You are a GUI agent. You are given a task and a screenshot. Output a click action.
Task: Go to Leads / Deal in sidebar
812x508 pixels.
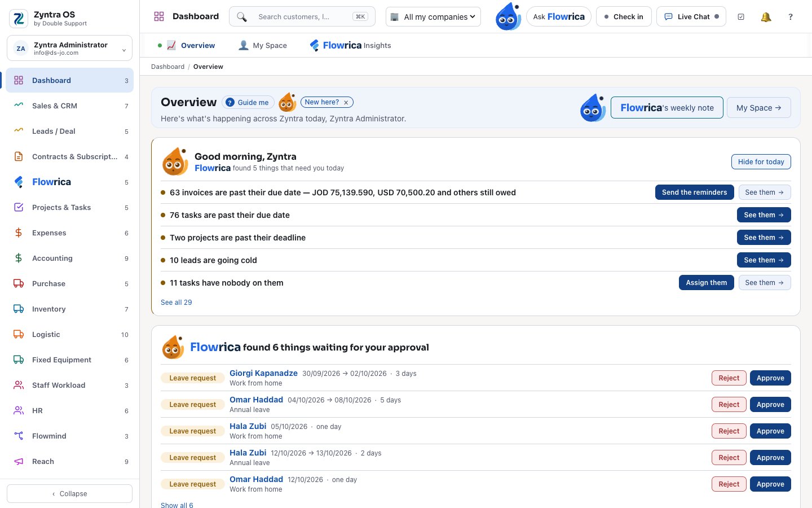tap(70, 131)
